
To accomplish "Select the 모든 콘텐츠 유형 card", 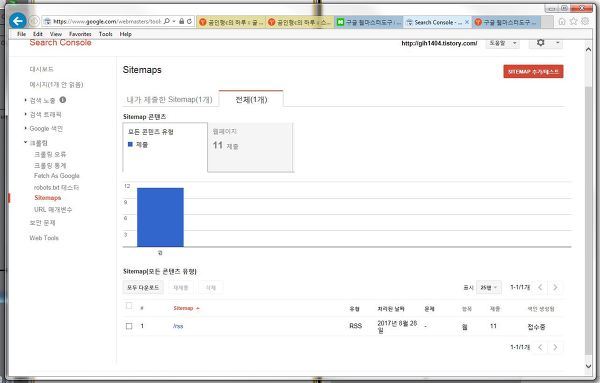I will tap(165, 147).
